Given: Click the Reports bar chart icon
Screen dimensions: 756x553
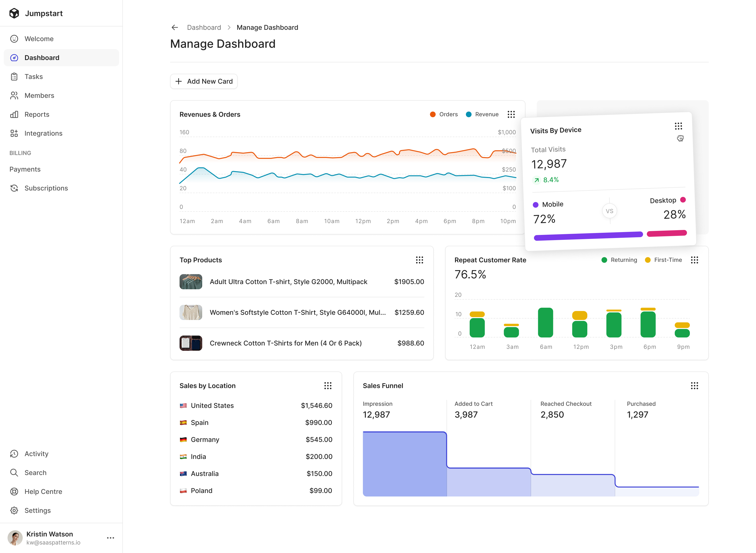Looking at the screenshot, I should tap(14, 114).
